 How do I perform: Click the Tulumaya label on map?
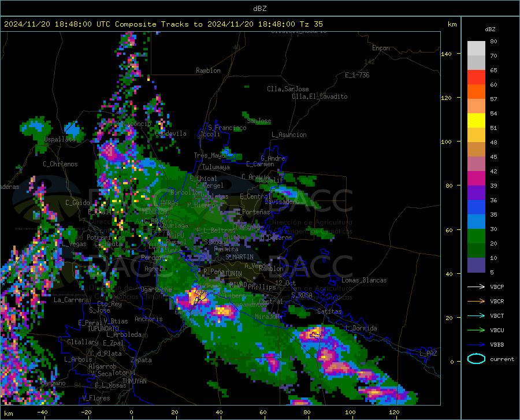tap(216, 167)
